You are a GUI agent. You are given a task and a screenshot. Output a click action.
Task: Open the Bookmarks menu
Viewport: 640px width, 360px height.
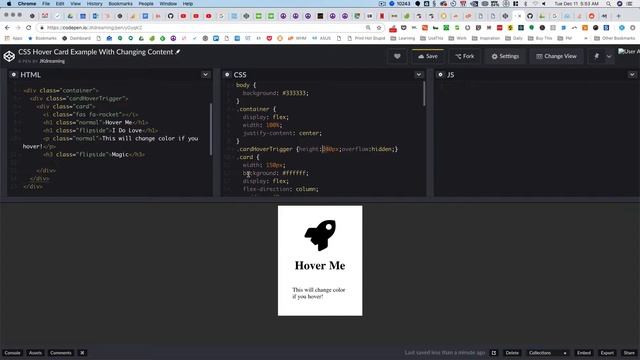click(120, 4)
